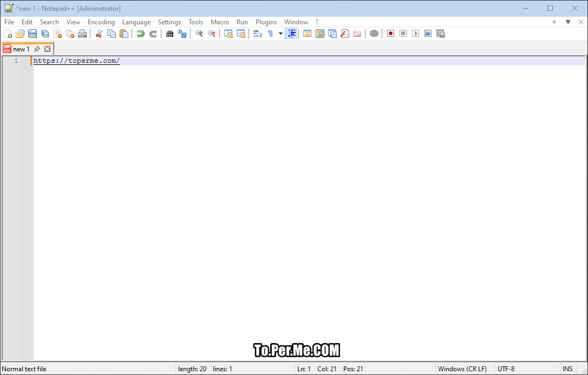Screen dimensions: 588x375
Task: Open the tab list down-triangle at top right
Action: coord(568,22)
